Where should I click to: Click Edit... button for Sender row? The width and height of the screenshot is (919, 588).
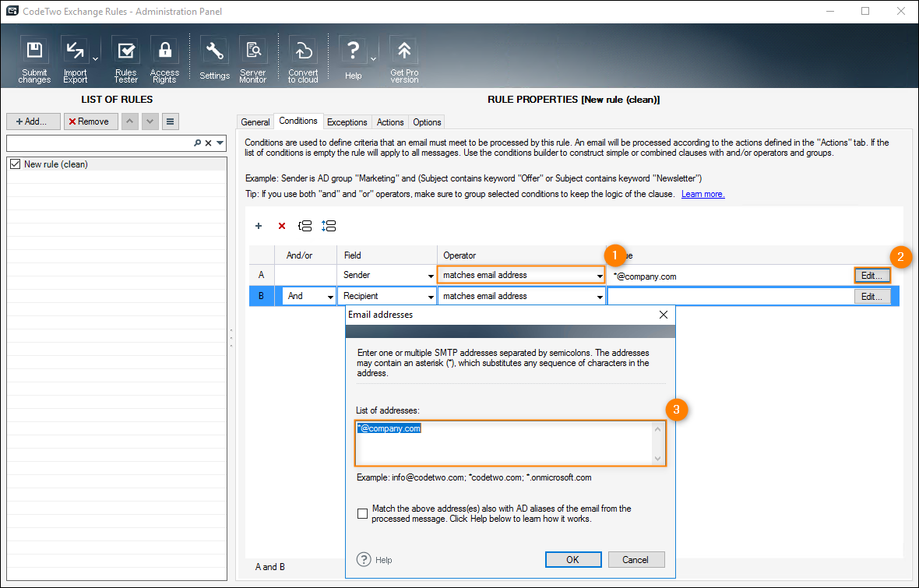tap(872, 276)
